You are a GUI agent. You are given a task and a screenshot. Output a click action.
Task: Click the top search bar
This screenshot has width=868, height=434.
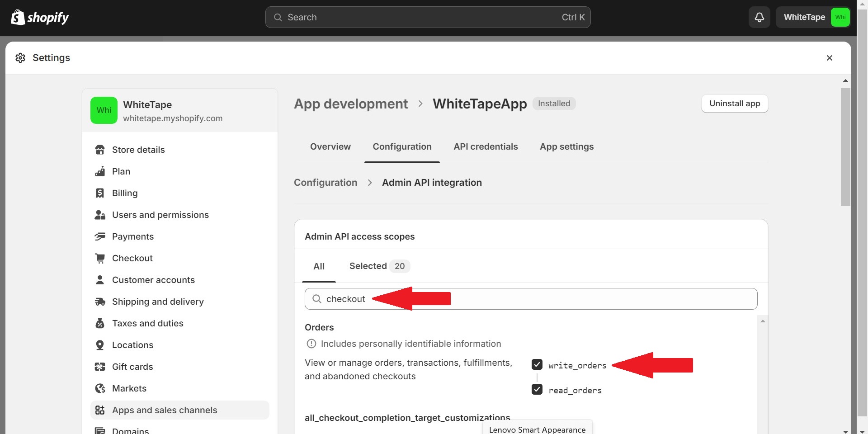428,17
